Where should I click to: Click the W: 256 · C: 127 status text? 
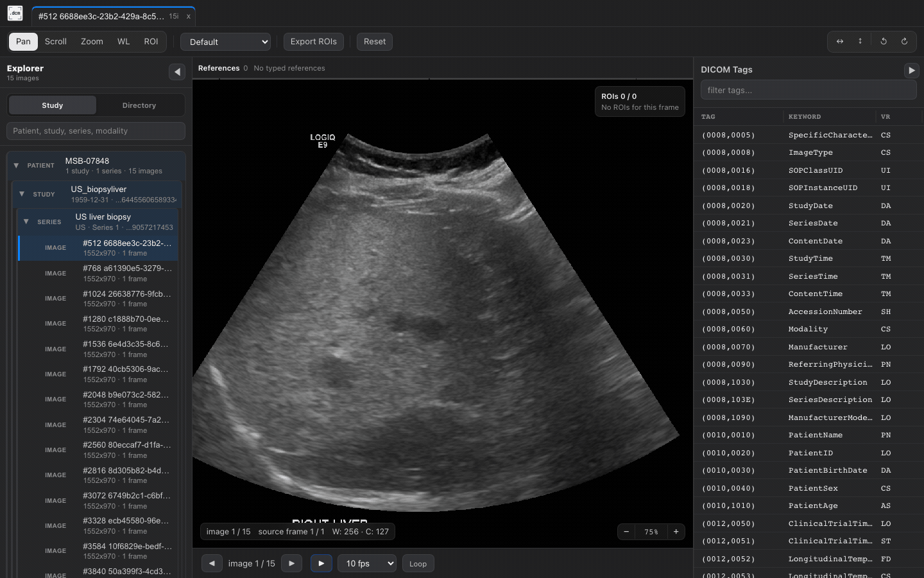pos(361,532)
